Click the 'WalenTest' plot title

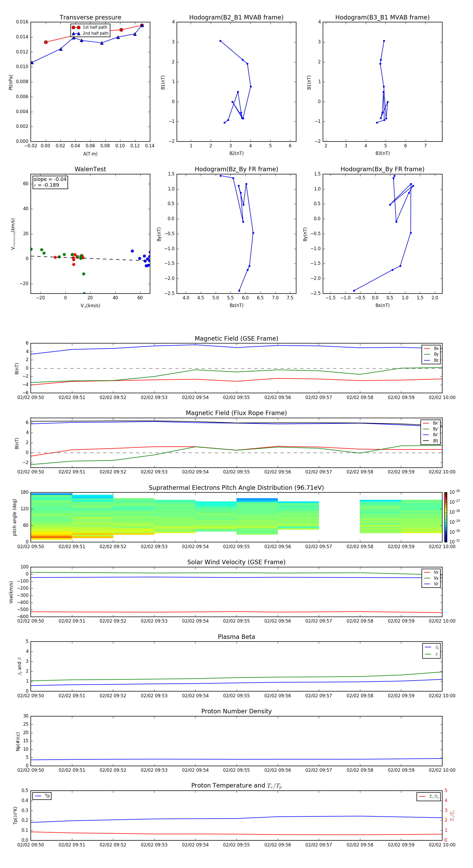90,169
